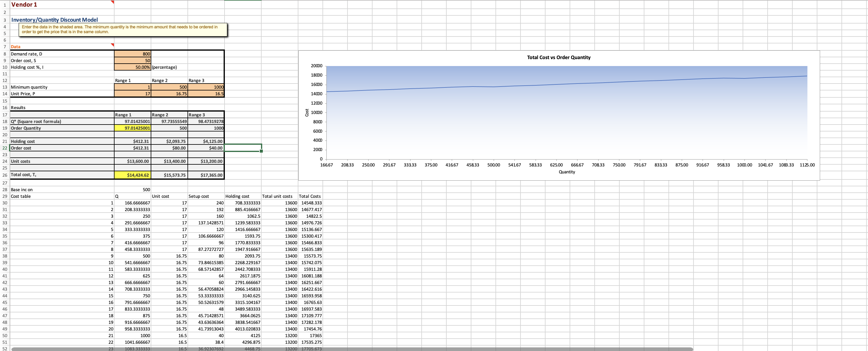Click the Total Costs column heading cell

tap(310, 196)
